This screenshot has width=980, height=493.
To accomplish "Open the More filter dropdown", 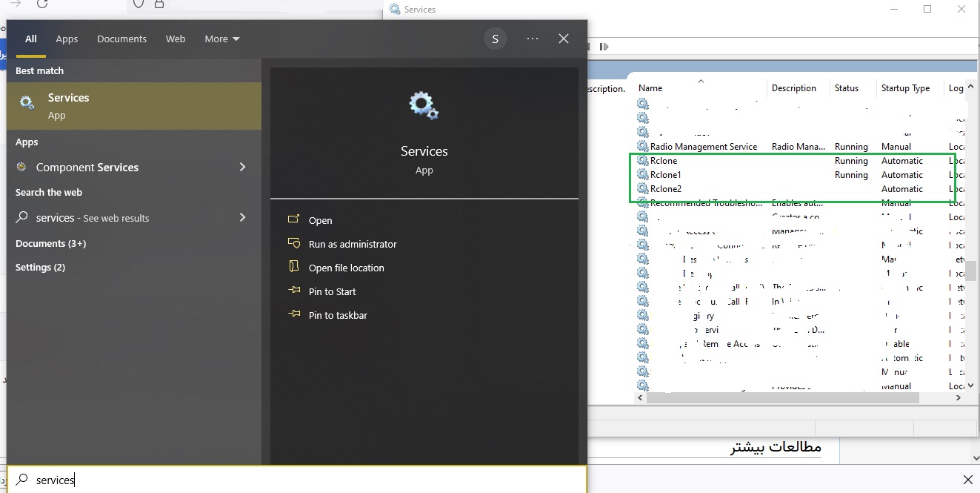I will tap(222, 39).
